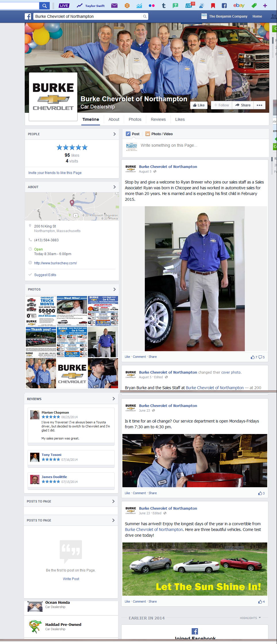The height and width of the screenshot is (644, 277).
Task: Open the Flickr two-dot toolbar icon
Action: (x=152, y=5)
